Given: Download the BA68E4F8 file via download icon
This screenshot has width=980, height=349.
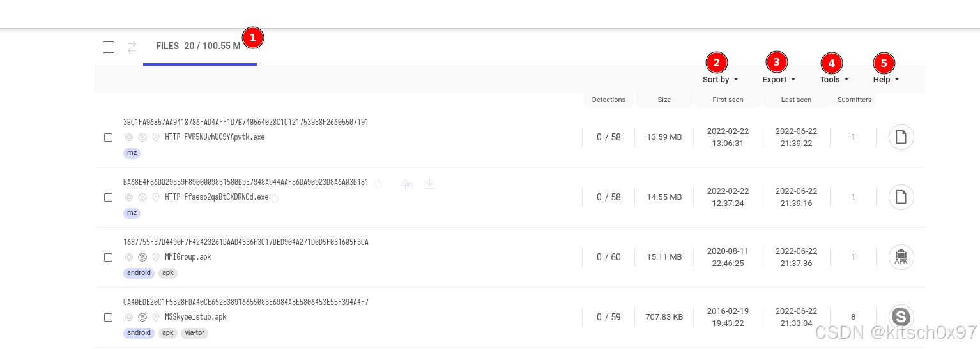Looking at the screenshot, I should pyautogui.click(x=430, y=183).
